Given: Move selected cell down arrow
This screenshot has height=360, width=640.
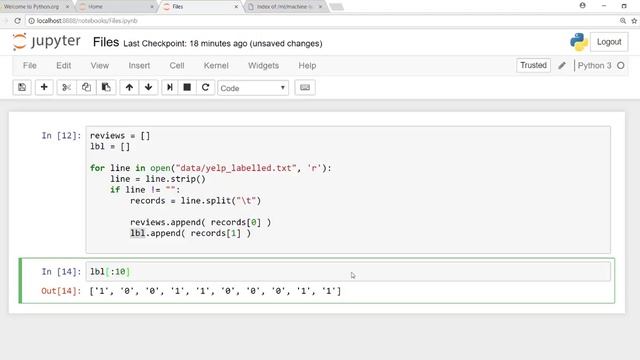Looking at the screenshot, I should [149, 87].
